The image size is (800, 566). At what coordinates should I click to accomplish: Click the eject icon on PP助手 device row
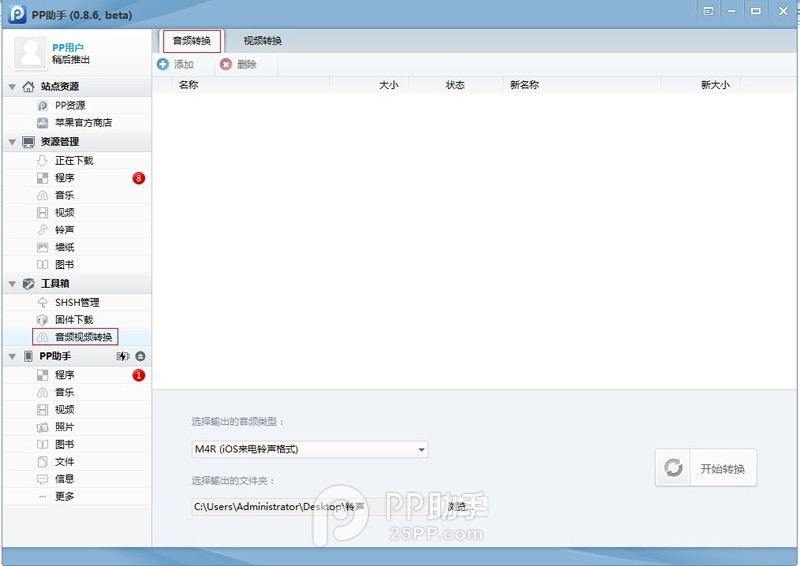click(x=140, y=356)
